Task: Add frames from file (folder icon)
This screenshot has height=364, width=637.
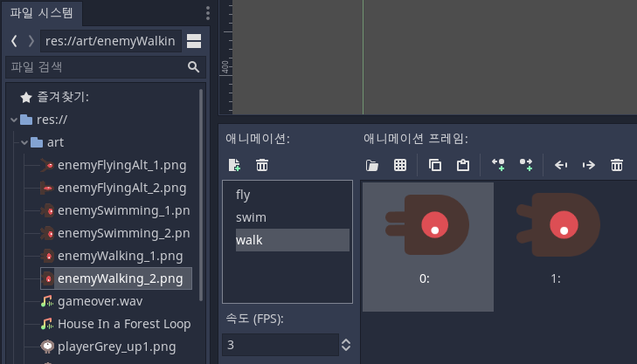Action: (371, 165)
